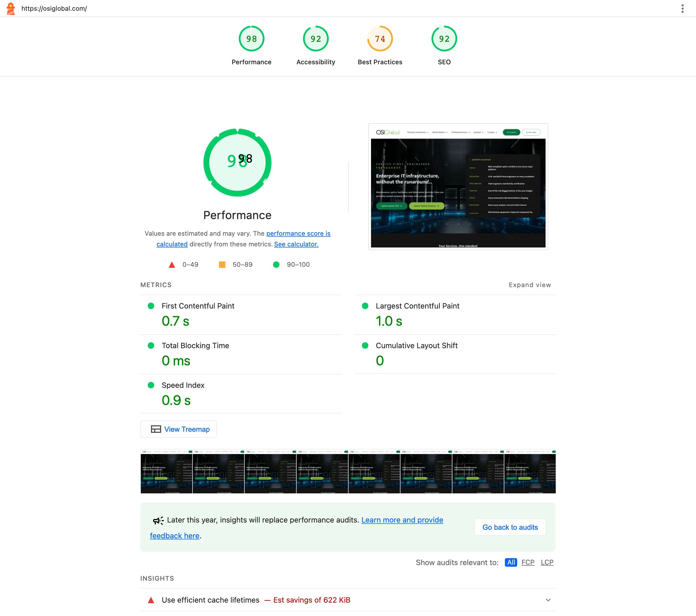Click the '0 ms' blocking time value
Viewport: 696px width, 616px height.
coord(176,361)
